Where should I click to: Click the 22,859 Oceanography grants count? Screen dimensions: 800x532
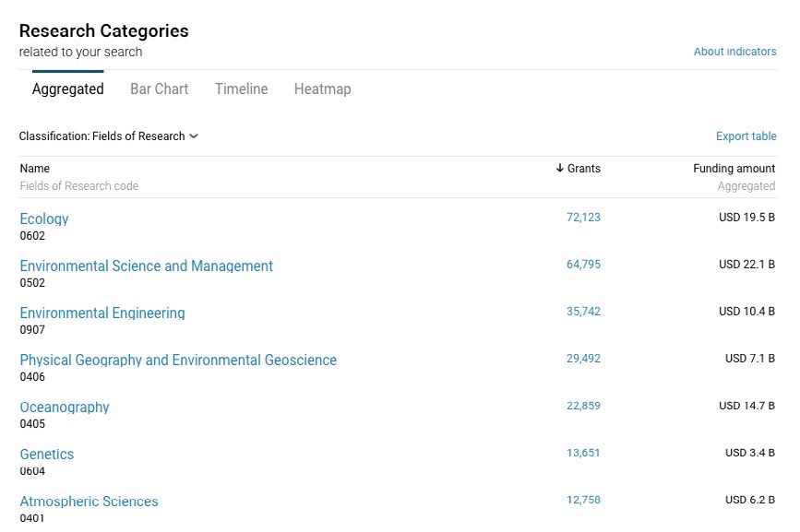583,406
